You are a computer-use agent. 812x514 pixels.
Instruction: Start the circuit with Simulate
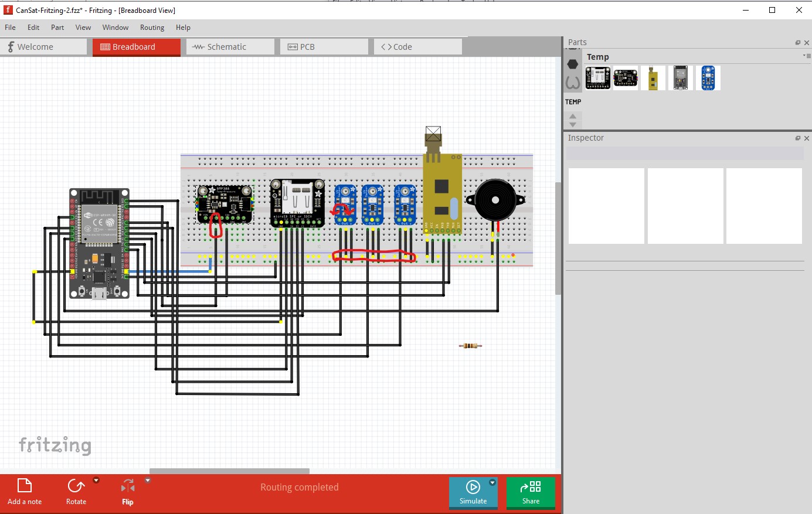point(473,491)
